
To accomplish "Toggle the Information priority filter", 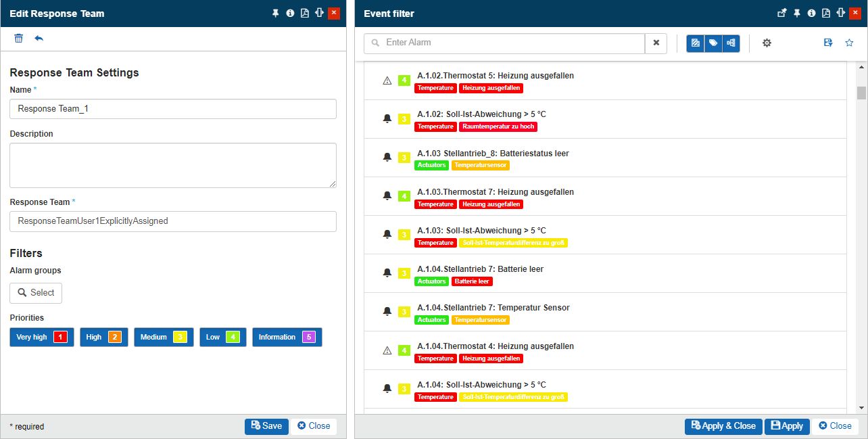I will pos(287,337).
